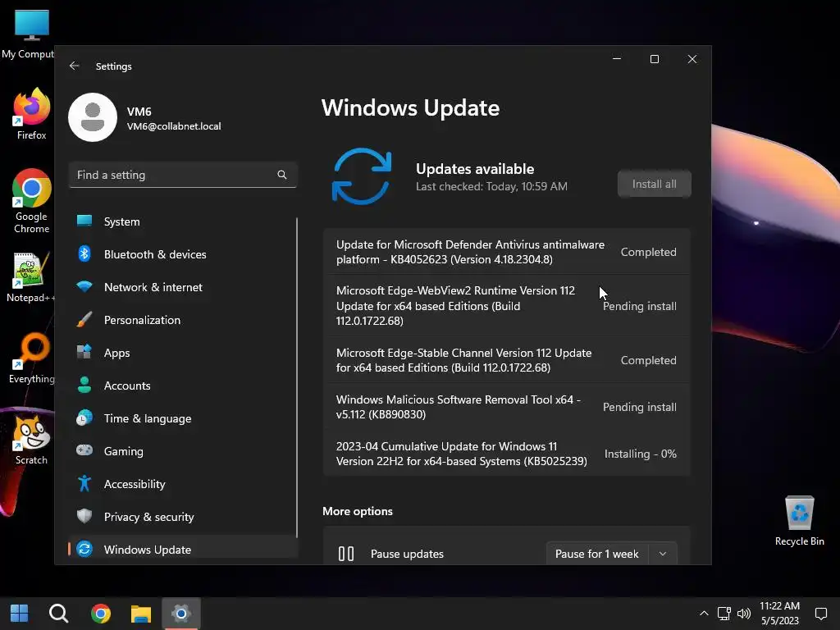840x630 pixels.
Task: Click the Accounts person icon
Action: 84,386
